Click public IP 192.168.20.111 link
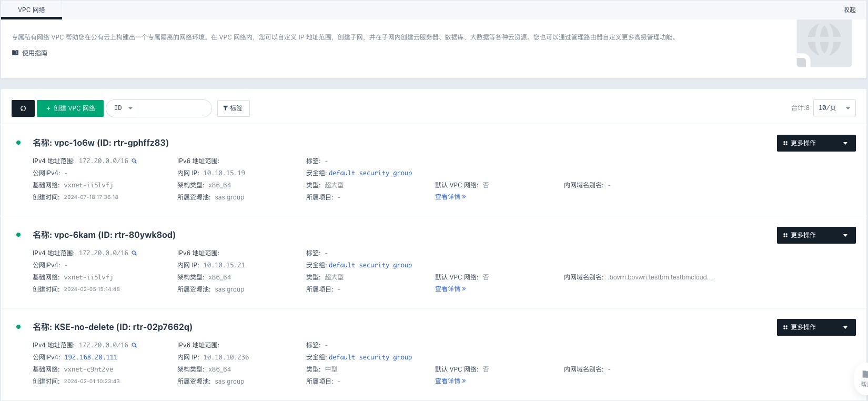868x401 pixels. tap(91, 357)
